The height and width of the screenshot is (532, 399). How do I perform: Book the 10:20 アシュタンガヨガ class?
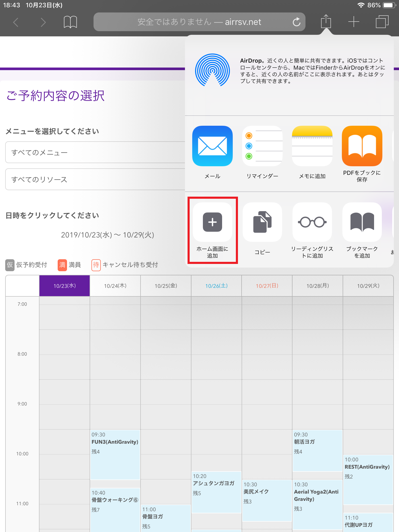(216, 492)
